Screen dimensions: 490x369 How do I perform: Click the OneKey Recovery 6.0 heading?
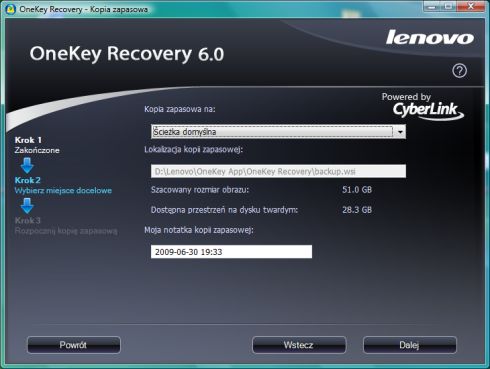(x=127, y=54)
